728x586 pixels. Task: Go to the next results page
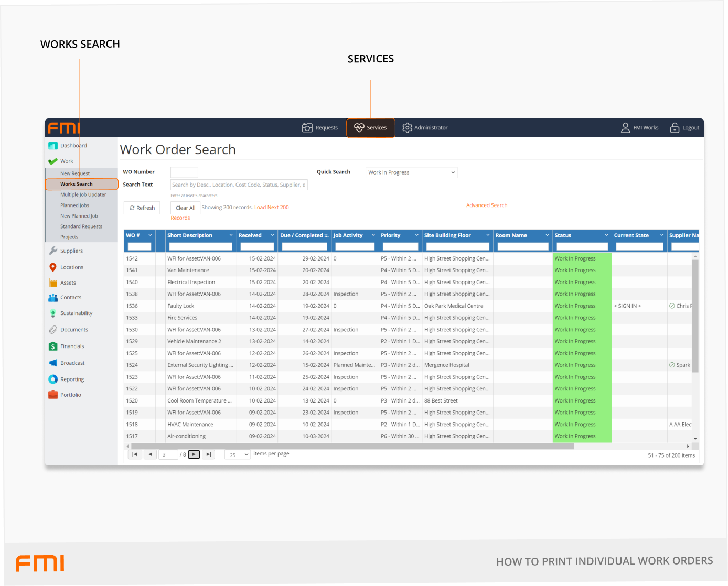click(194, 454)
